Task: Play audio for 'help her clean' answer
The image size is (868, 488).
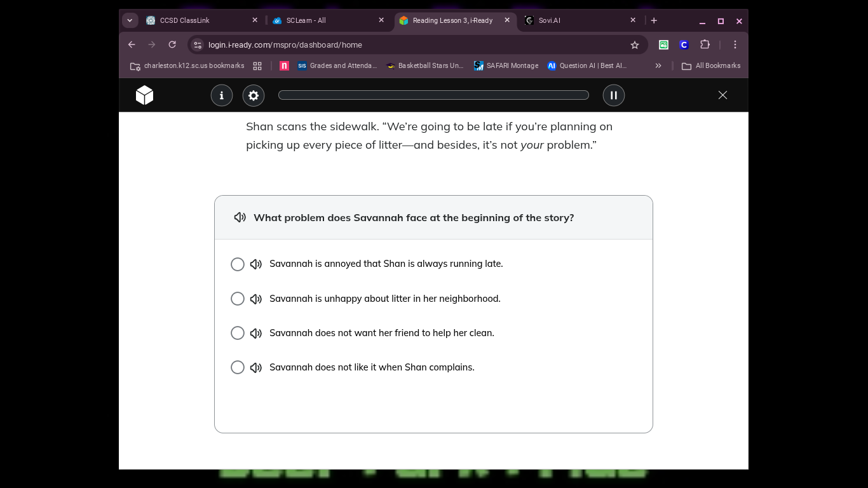Action: 256,333
